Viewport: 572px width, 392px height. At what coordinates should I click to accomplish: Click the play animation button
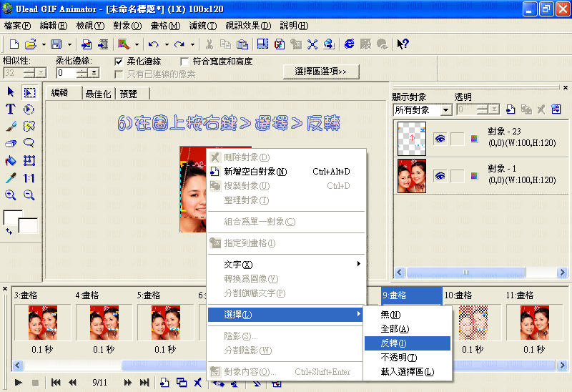tap(19, 382)
